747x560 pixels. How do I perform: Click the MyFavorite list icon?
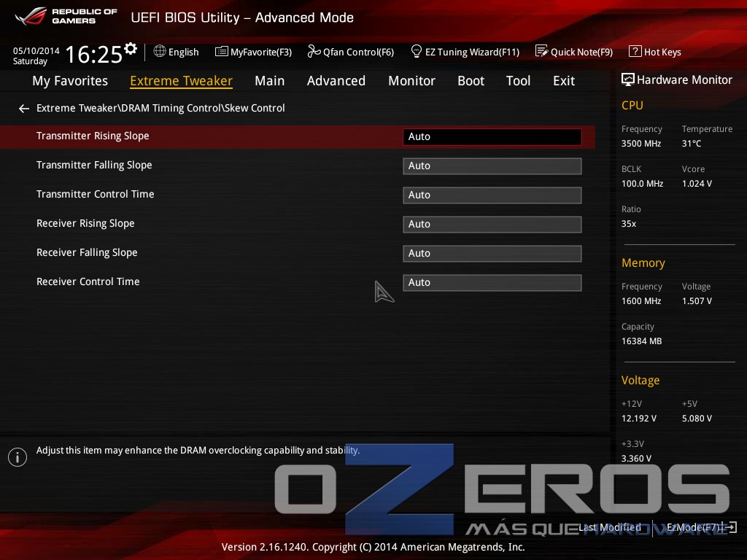coord(222,52)
